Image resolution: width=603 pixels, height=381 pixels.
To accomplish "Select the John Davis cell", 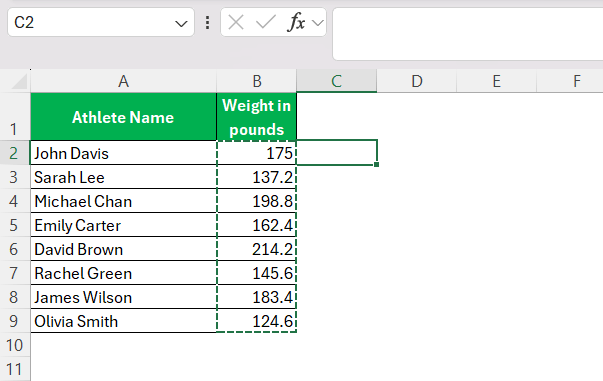I will tap(123, 153).
